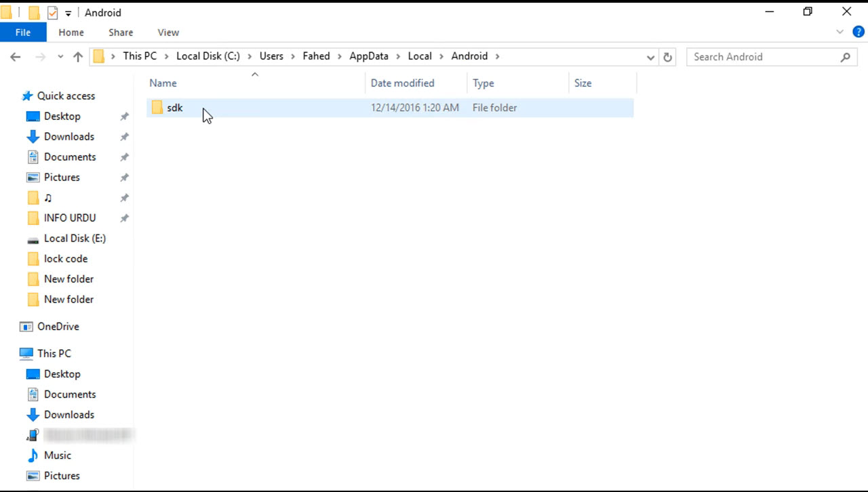Click the File folder type cell
Viewport: 868px width, 492px height.
pos(495,108)
